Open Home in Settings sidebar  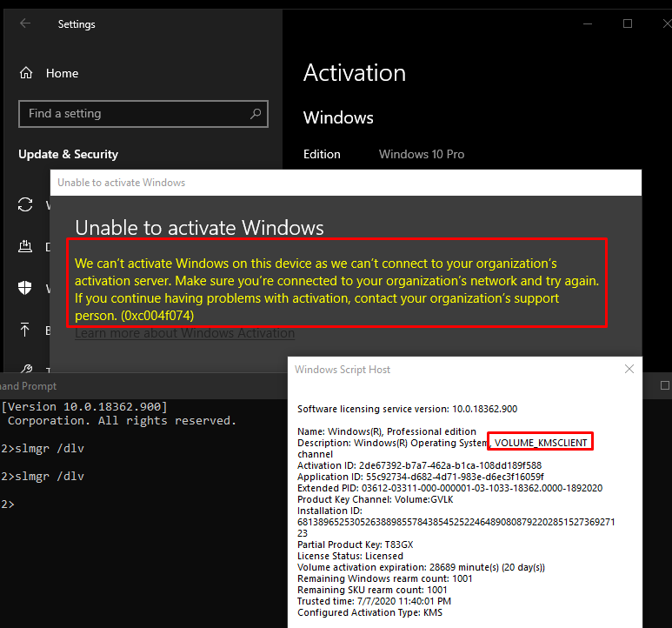(x=49, y=73)
